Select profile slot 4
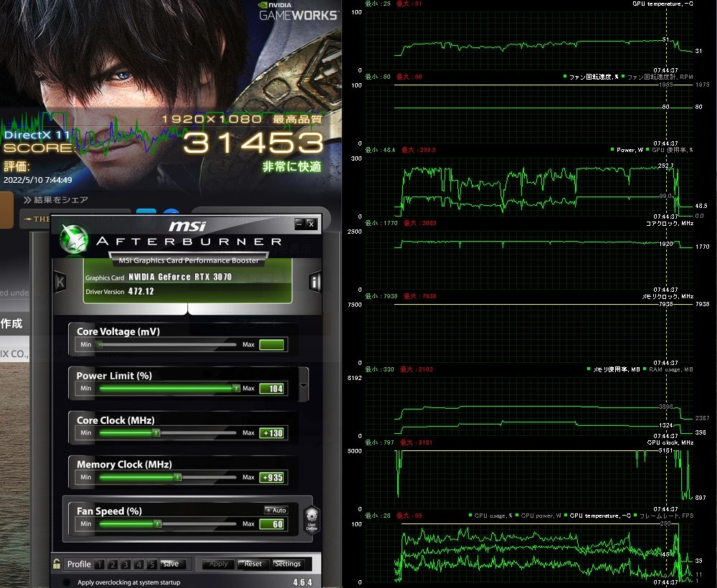The width and height of the screenshot is (717, 588). [139, 564]
